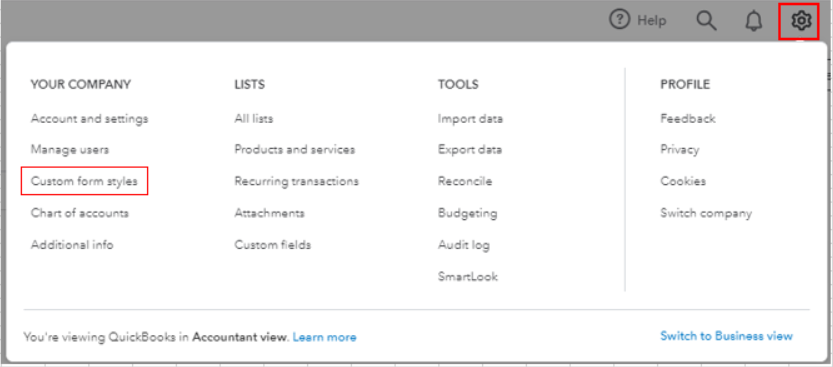Click the search magnifier icon
This screenshot has width=833, height=367.
(706, 21)
